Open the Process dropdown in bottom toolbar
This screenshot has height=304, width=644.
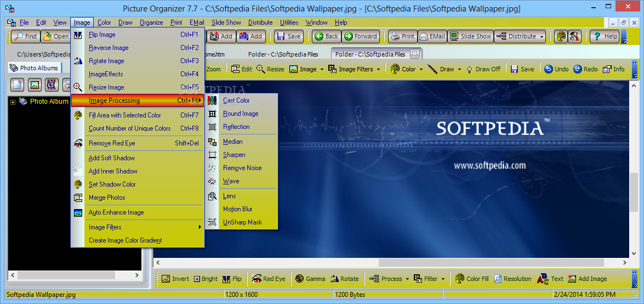(x=407, y=279)
